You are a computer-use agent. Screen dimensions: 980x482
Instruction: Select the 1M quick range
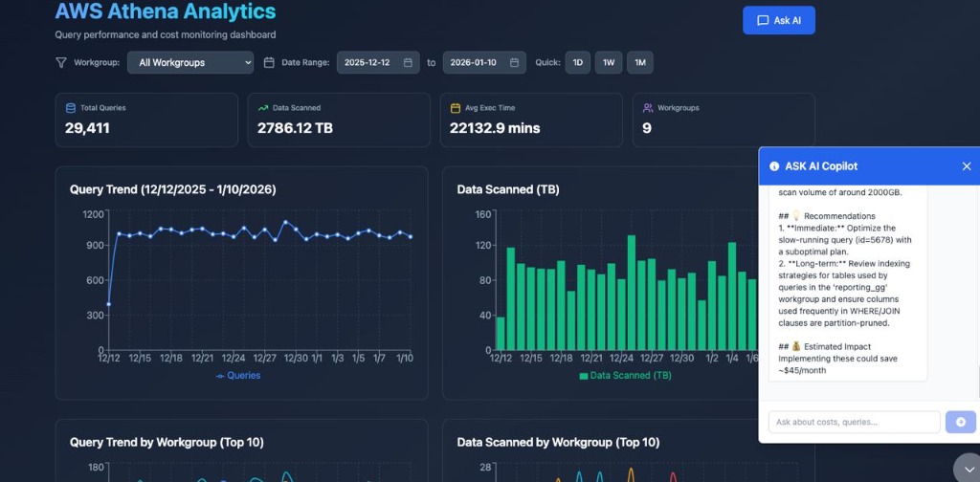[640, 62]
